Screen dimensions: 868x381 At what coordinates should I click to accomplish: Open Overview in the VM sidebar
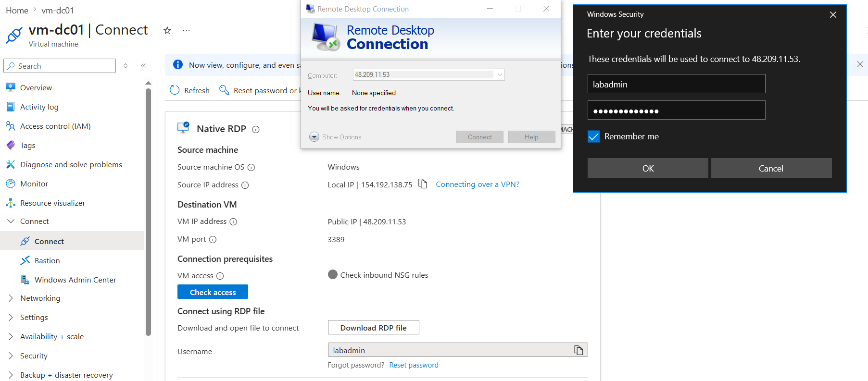36,87
